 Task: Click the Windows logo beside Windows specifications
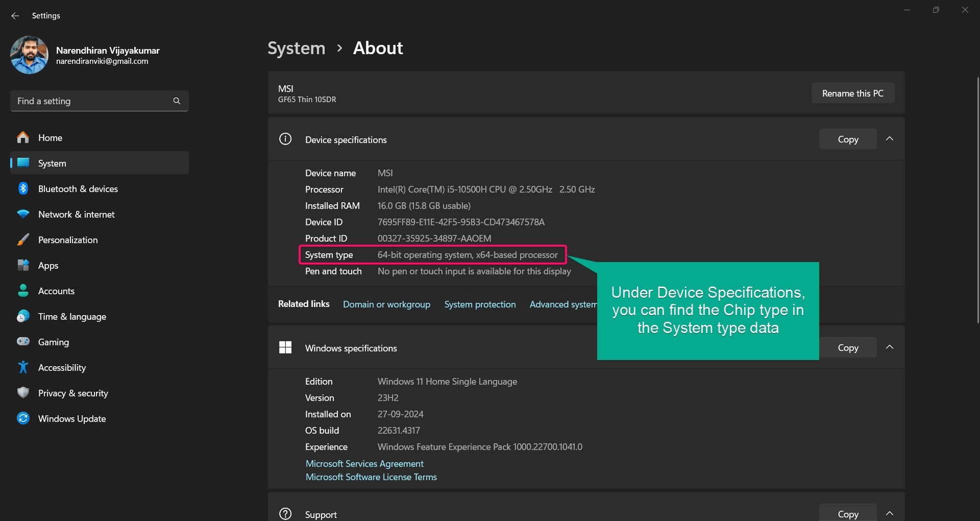(285, 347)
